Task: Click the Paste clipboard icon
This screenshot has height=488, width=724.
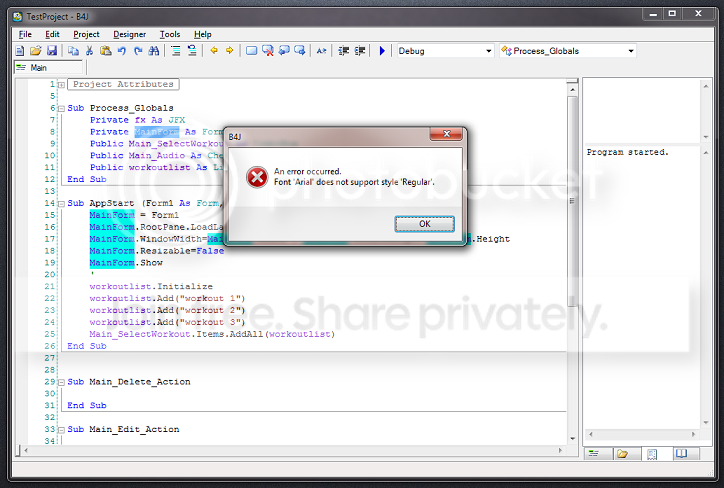Action: pos(106,51)
